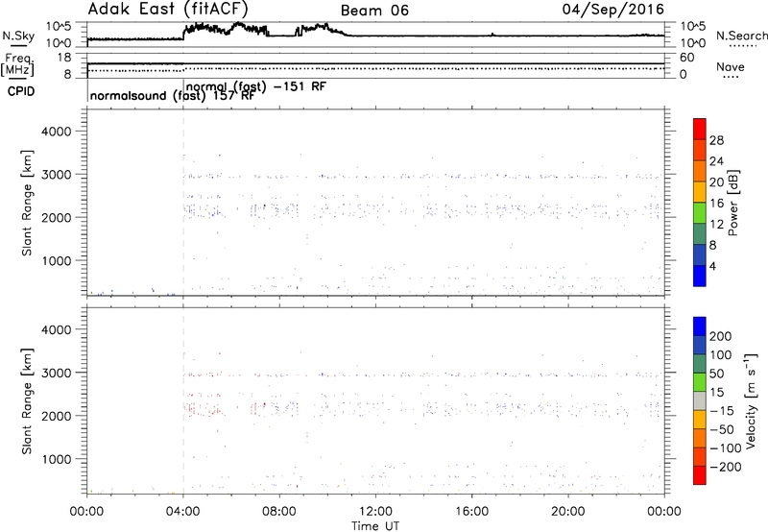Click the 'Nave' legend label

[x=731, y=66]
